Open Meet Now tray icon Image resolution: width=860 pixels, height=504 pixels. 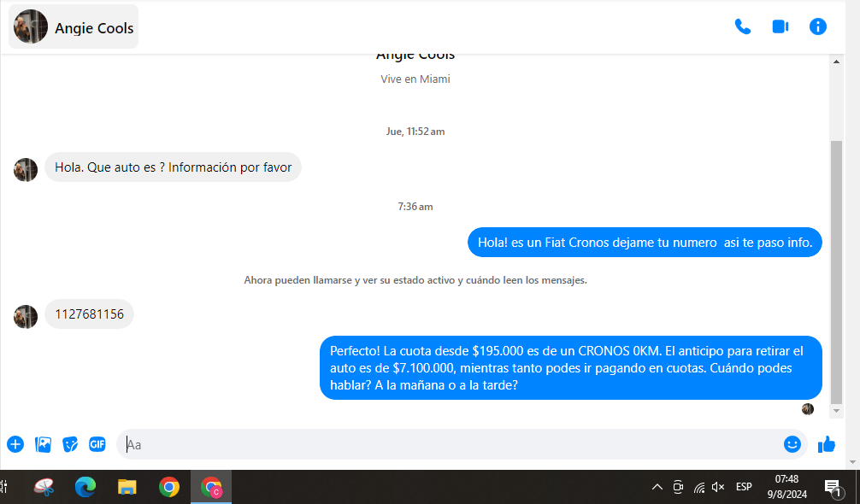pos(678,486)
